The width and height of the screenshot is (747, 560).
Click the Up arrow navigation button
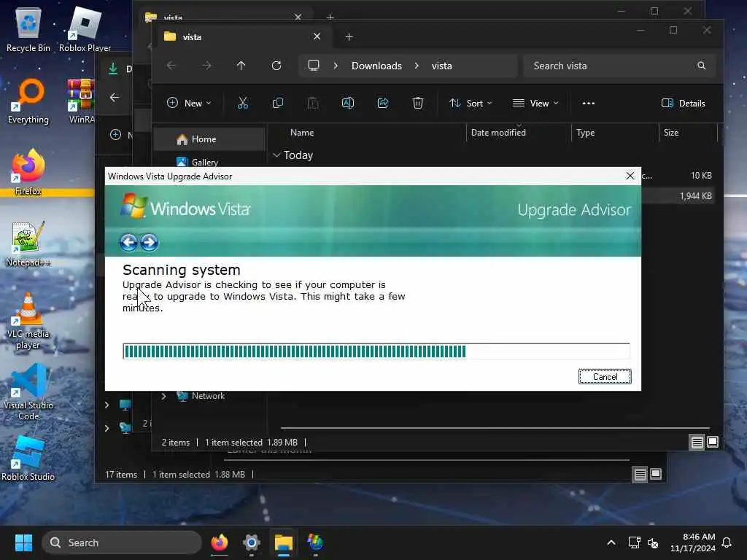coord(241,66)
